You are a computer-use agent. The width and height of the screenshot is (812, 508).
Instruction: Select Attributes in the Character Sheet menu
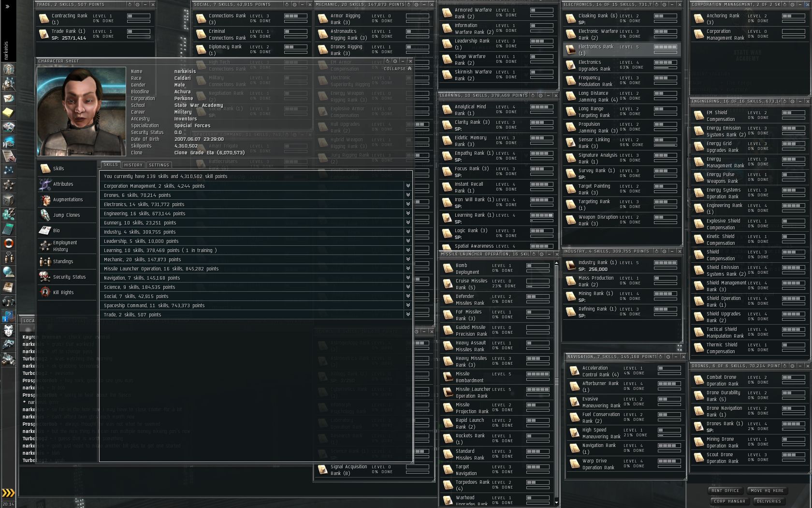pos(67,184)
